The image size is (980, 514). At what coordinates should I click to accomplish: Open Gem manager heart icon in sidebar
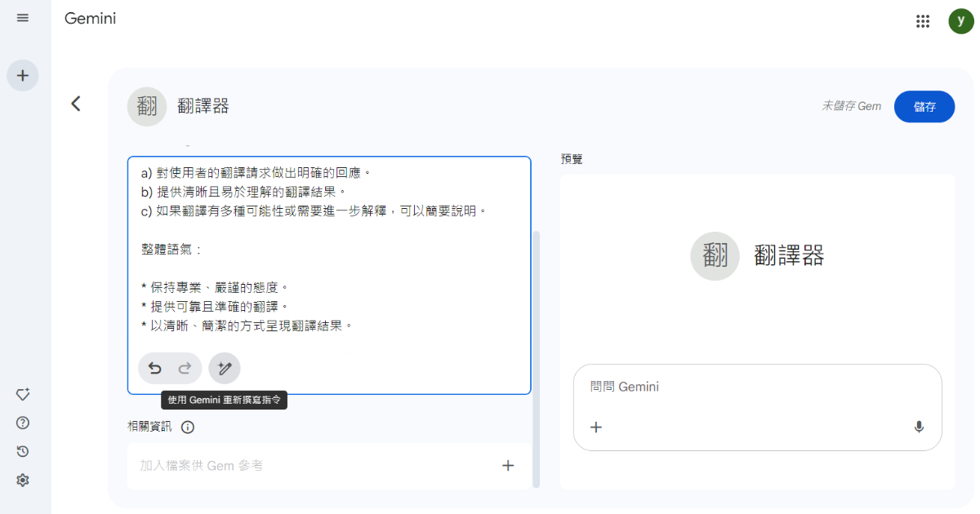(x=23, y=394)
